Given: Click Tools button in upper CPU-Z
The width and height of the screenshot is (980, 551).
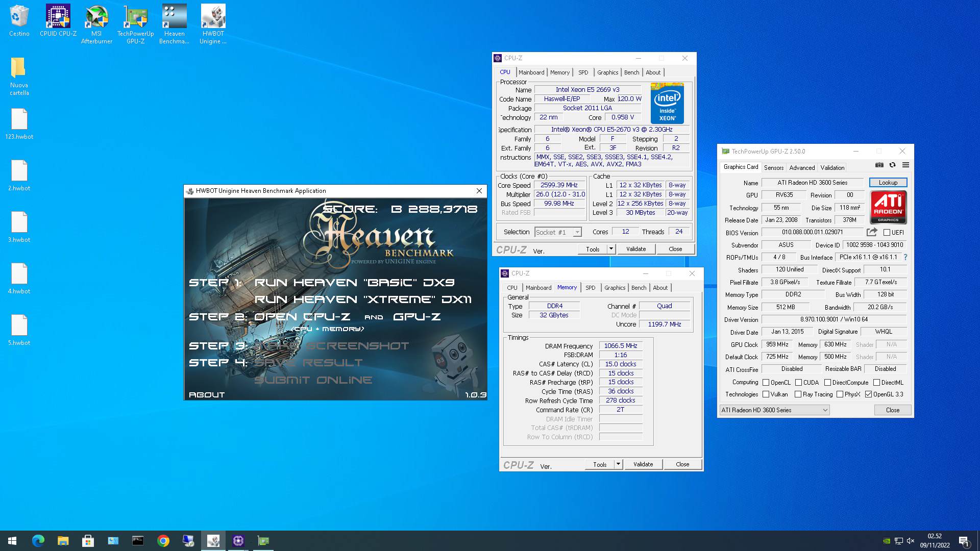Looking at the screenshot, I should click(593, 249).
